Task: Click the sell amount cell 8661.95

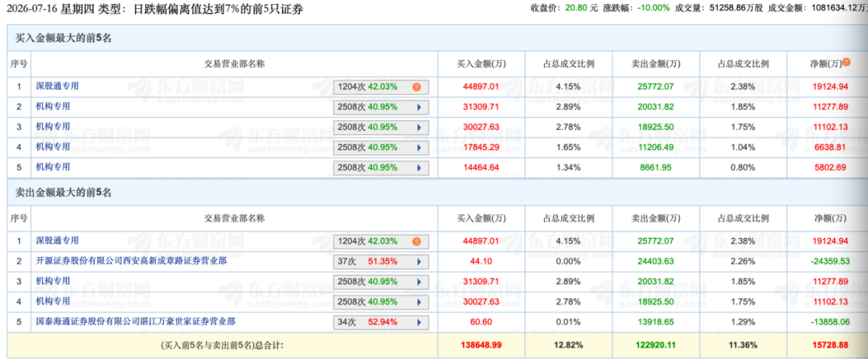Action: point(656,168)
